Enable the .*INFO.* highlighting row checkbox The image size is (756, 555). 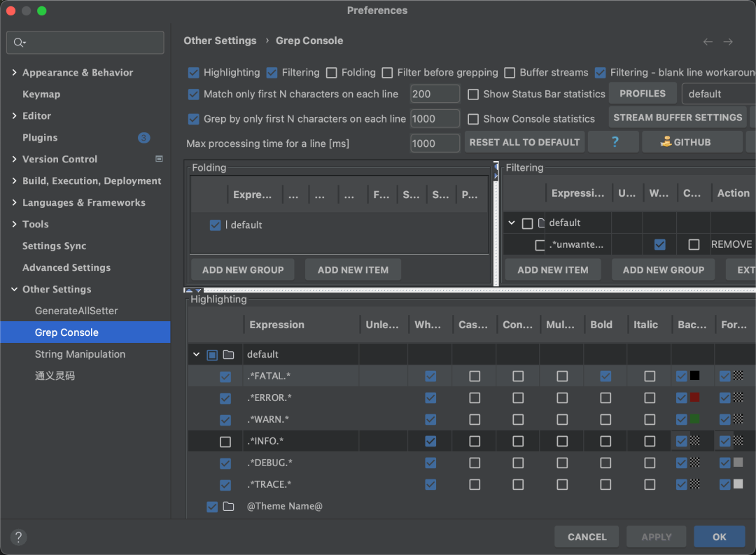[225, 442]
